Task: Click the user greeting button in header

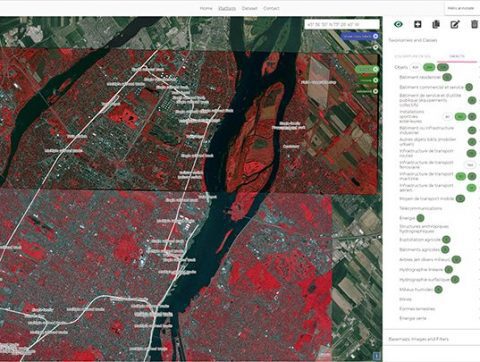Action: click(x=461, y=8)
